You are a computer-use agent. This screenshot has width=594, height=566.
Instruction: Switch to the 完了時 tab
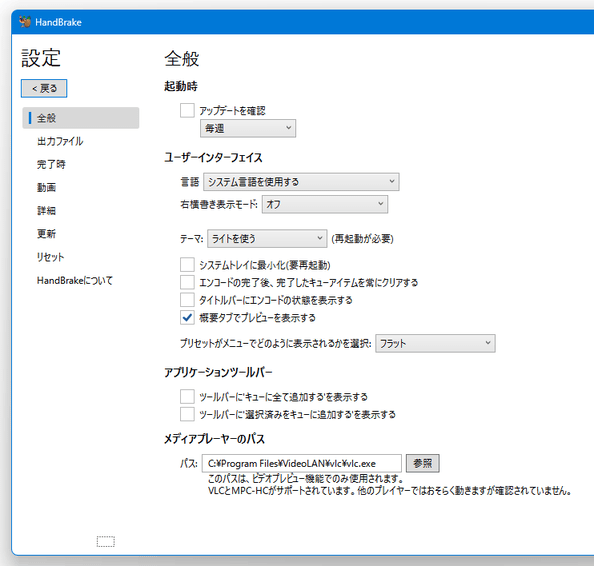click(51, 164)
